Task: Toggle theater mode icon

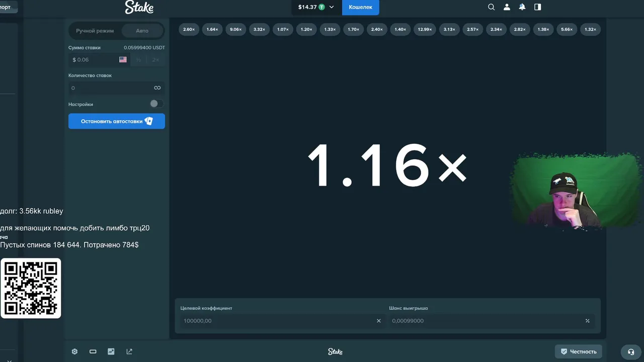Action: pyautogui.click(x=93, y=351)
